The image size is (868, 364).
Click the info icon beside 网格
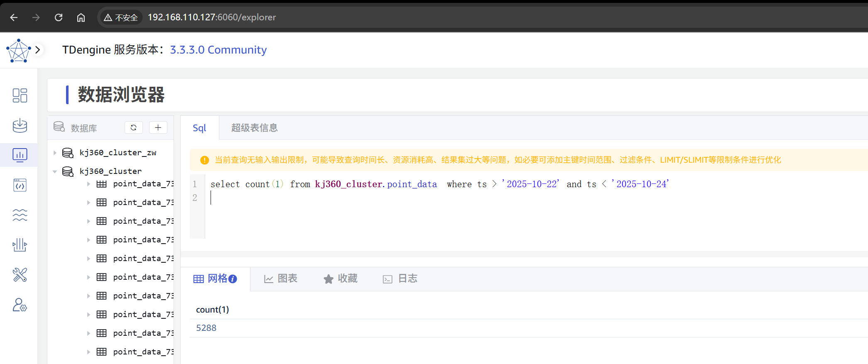[x=233, y=279]
